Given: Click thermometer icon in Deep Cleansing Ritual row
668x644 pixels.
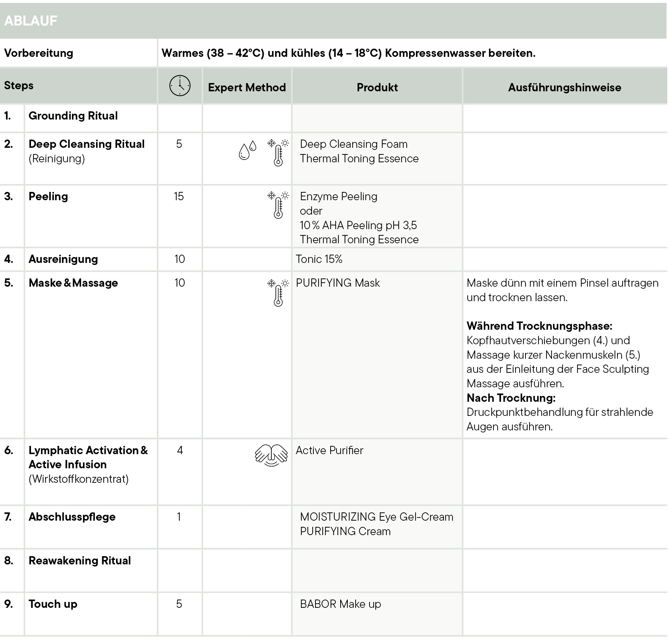Looking at the screenshot, I should click(x=278, y=153).
